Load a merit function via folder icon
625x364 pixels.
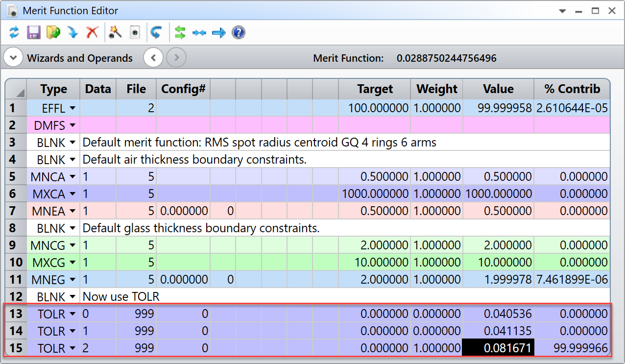pos(53,33)
